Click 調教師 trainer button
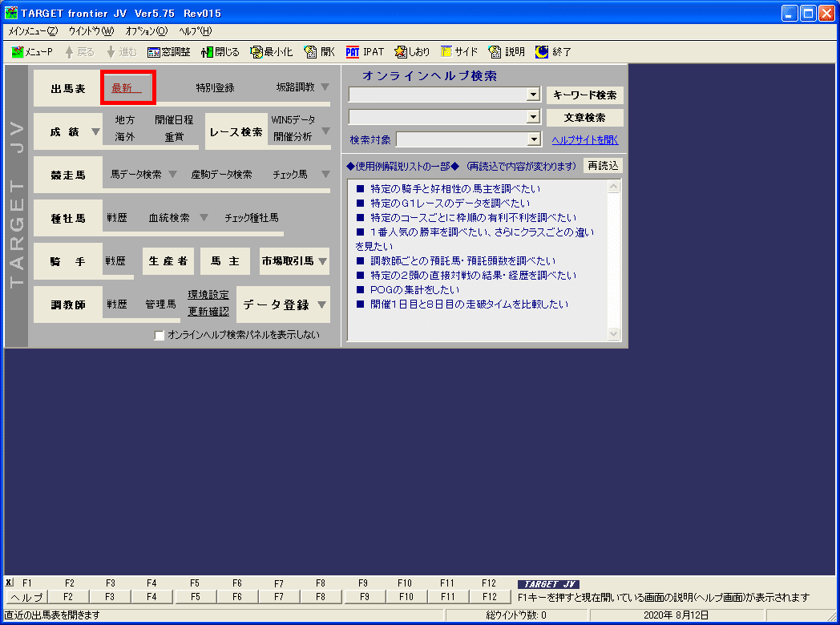 [x=68, y=304]
